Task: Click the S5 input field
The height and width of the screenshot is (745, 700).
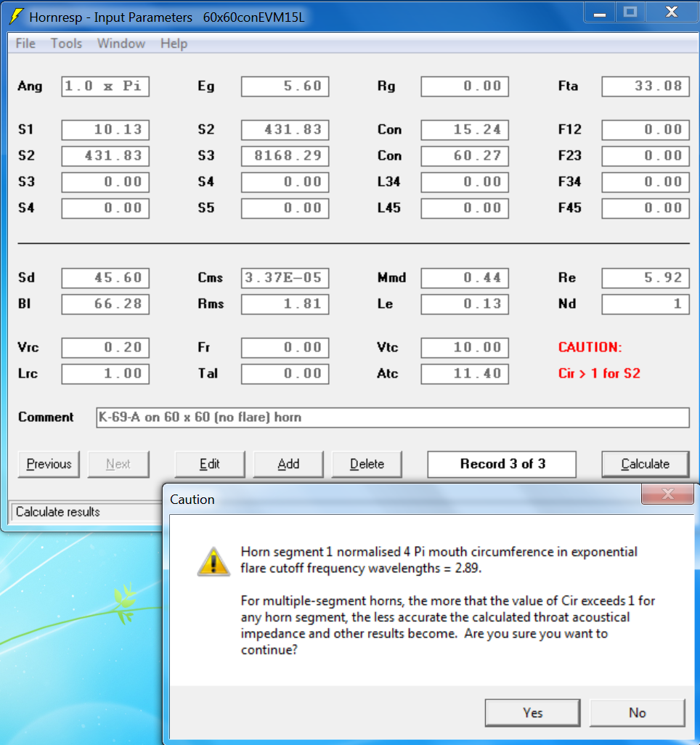Action: point(285,208)
